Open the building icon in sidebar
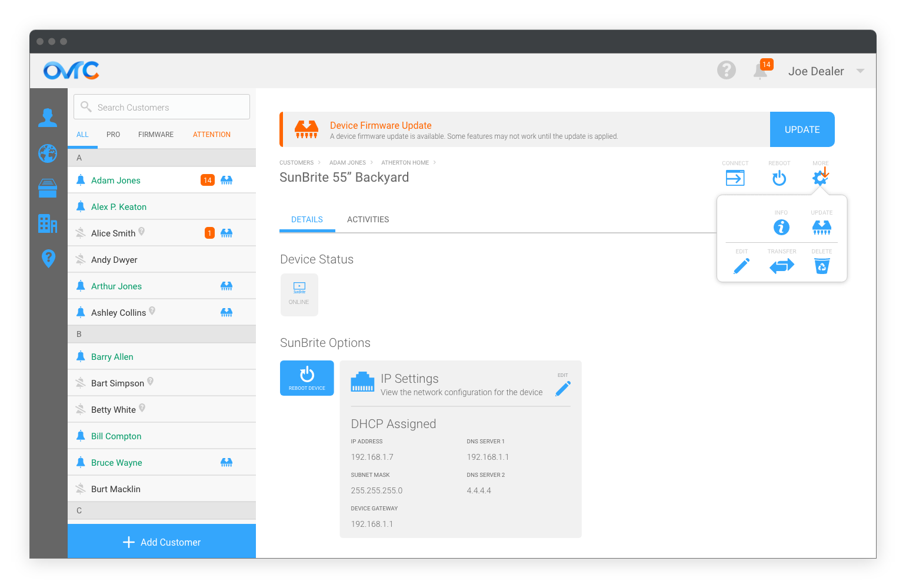 point(48,223)
